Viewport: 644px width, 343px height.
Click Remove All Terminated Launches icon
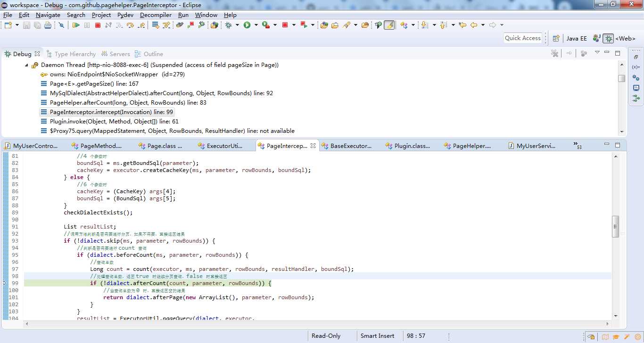(555, 53)
